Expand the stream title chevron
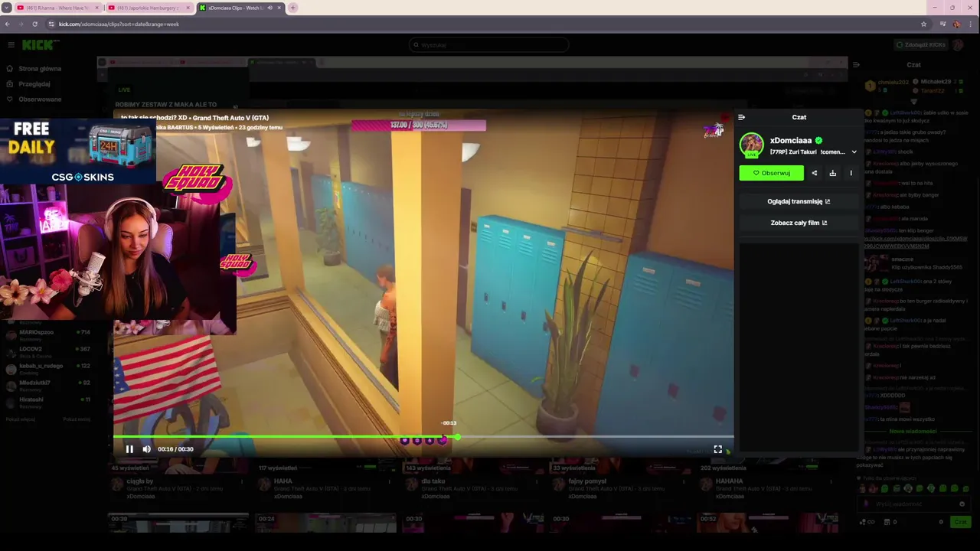Viewport: 980px width, 551px height. 854,152
